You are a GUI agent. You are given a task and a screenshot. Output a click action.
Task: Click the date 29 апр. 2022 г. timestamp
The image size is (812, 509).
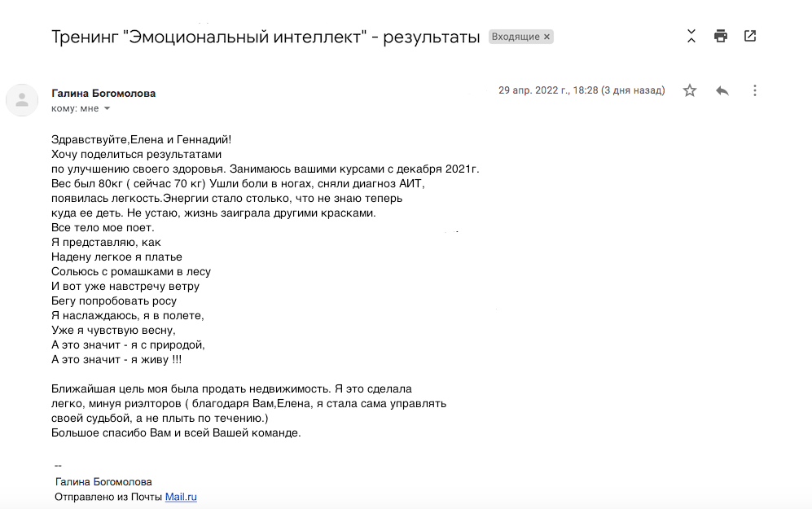coord(582,90)
